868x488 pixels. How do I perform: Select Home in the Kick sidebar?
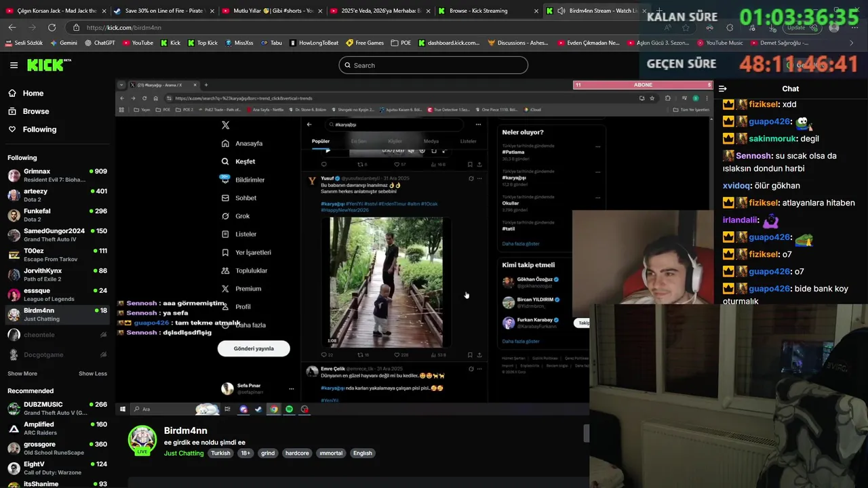tap(26, 94)
